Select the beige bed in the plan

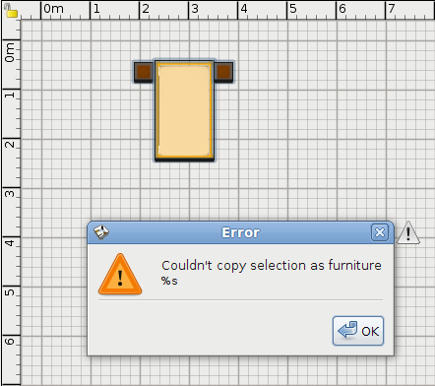184,110
